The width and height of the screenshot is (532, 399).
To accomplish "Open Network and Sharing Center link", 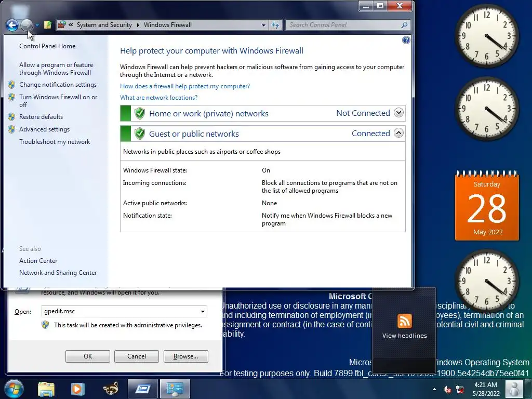I will coord(58,272).
